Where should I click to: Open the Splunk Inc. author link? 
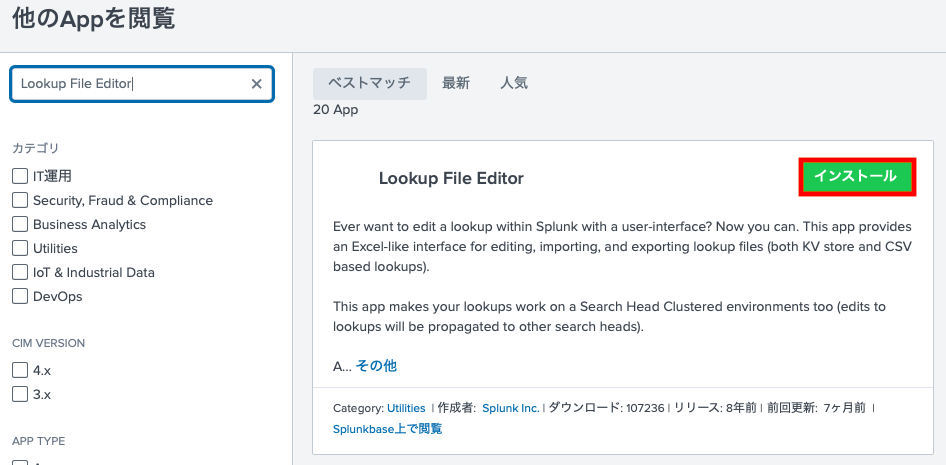click(x=510, y=408)
